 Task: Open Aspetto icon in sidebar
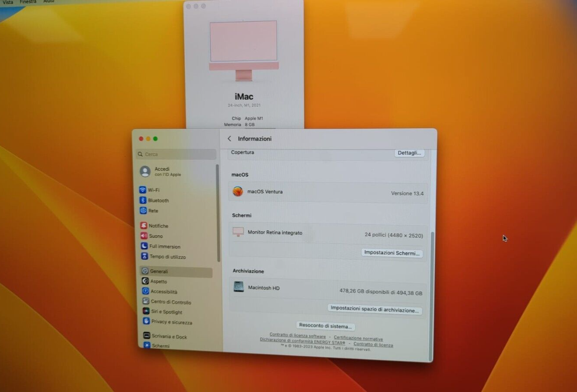pos(146,281)
